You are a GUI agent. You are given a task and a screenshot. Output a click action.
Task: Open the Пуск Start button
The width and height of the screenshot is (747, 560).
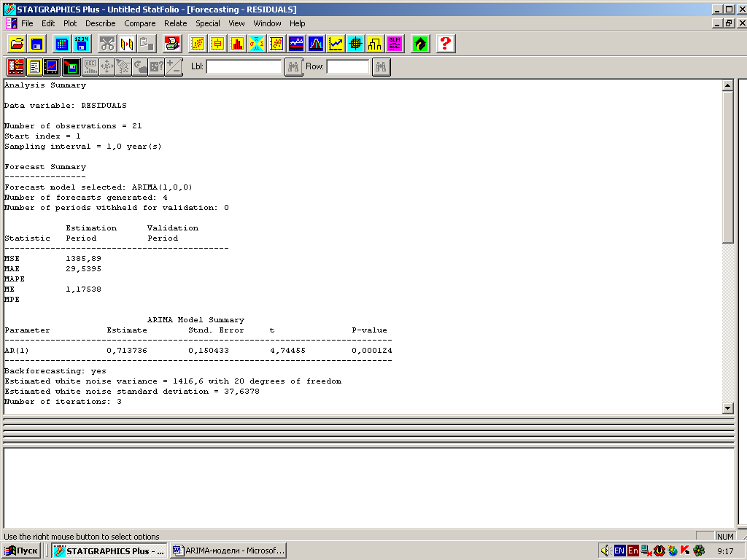click(x=22, y=551)
